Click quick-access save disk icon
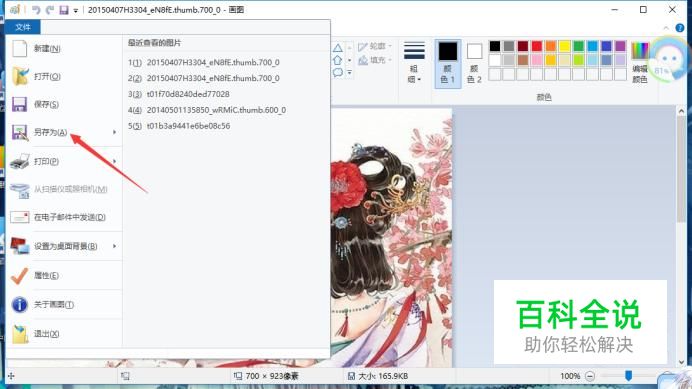Image resolution: width=692 pixels, height=389 pixels. pos(64,10)
